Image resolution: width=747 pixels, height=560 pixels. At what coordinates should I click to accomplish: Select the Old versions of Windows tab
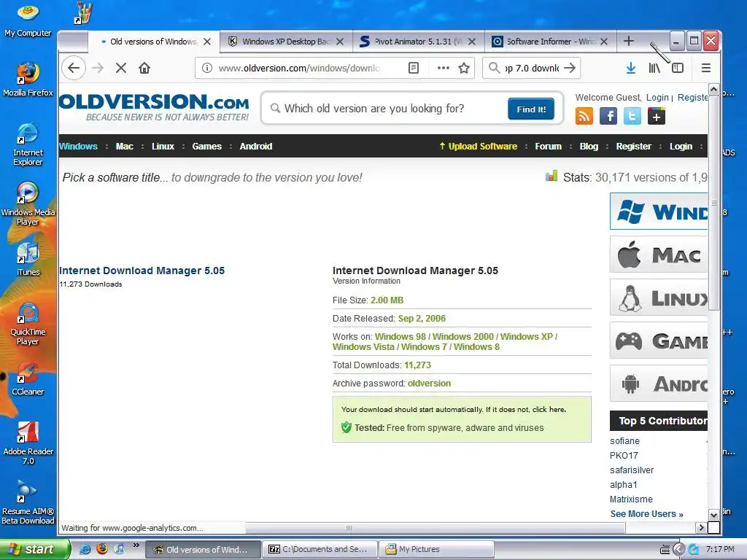point(153,42)
